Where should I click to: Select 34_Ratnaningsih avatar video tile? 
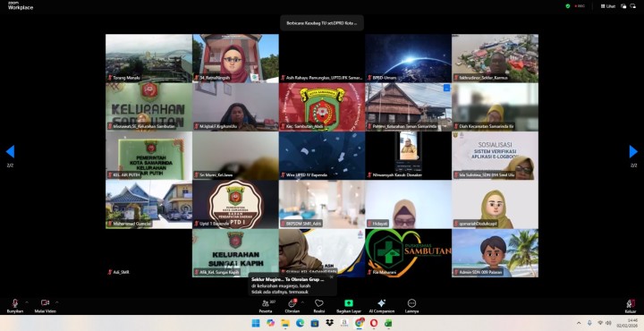pos(235,58)
